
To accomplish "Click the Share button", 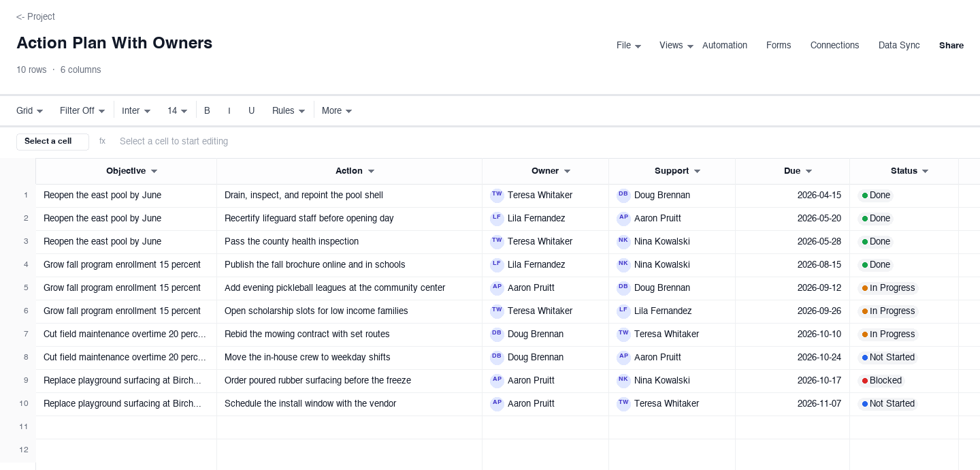I will 951,45.
